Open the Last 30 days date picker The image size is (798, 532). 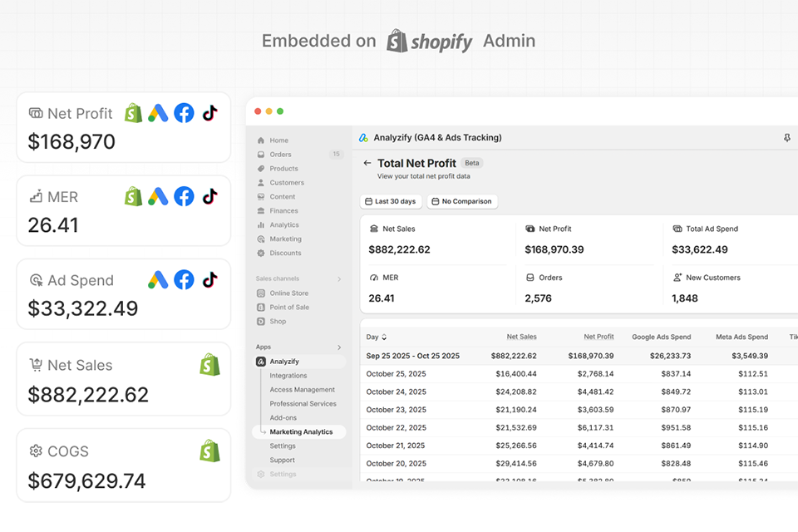[x=391, y=202]
